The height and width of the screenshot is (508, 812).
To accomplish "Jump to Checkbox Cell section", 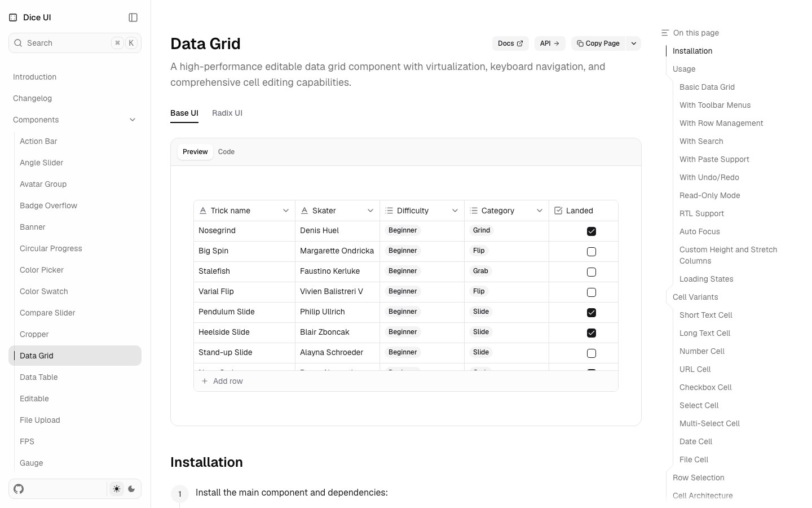I will (705, 387).
